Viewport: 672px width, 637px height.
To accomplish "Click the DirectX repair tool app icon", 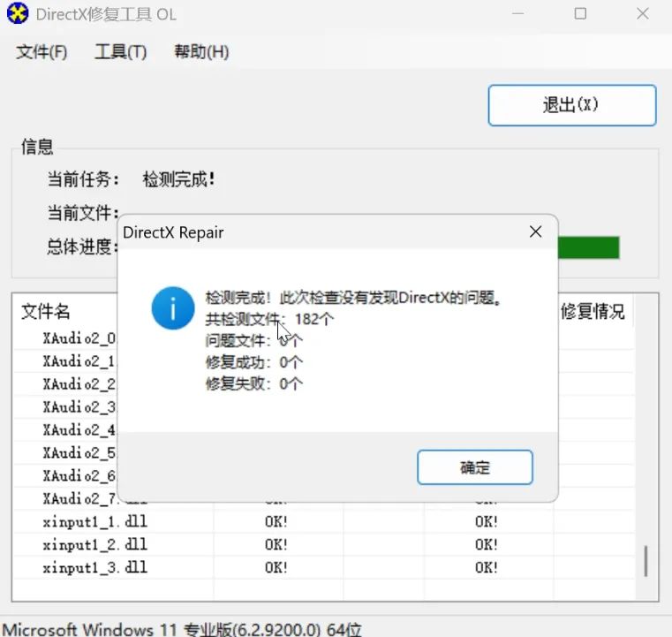I will pyautogui.click(x=18, y=13).
